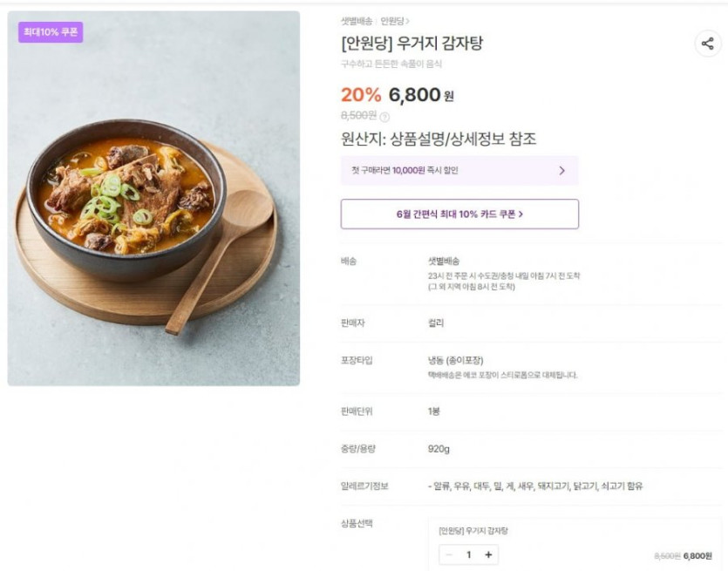The height and width of the screenshot is (571, 728).
Task: Click the product title 우거지 감자탕
Action: point(412,44)
